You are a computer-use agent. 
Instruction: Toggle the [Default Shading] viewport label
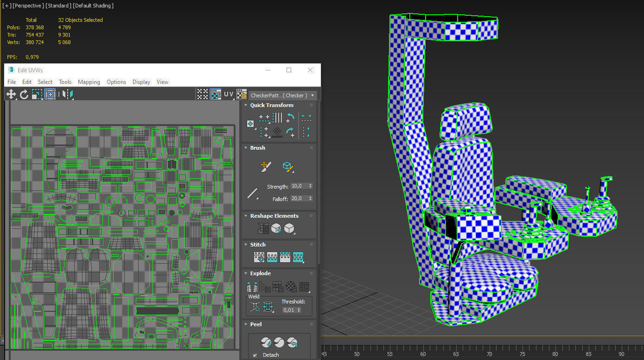[93, 6]
